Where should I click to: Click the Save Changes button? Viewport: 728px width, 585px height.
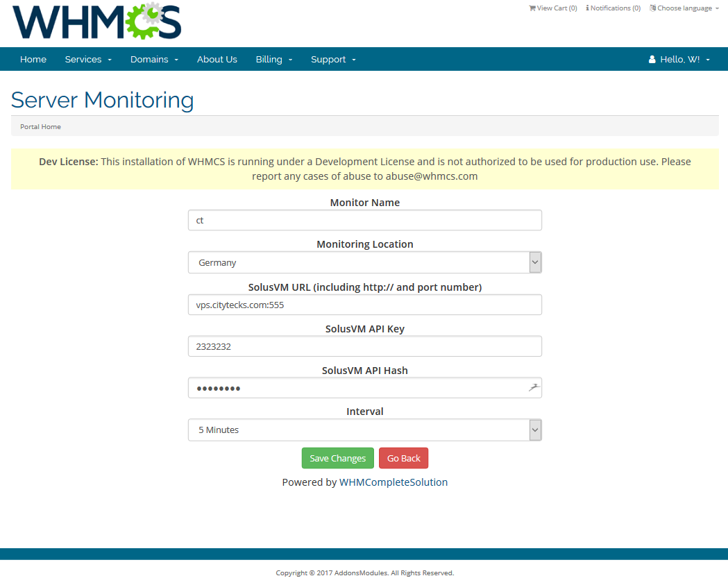[337, 458]
